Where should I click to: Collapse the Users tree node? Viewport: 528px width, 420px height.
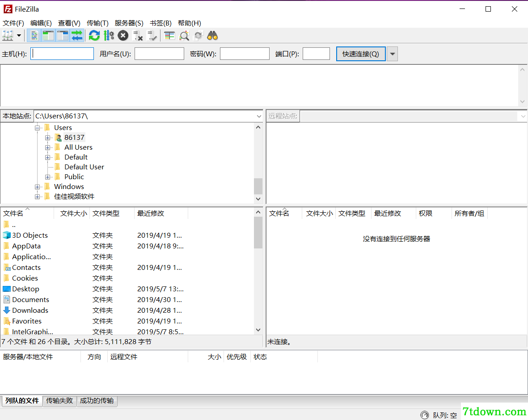(x=38, y=128)
